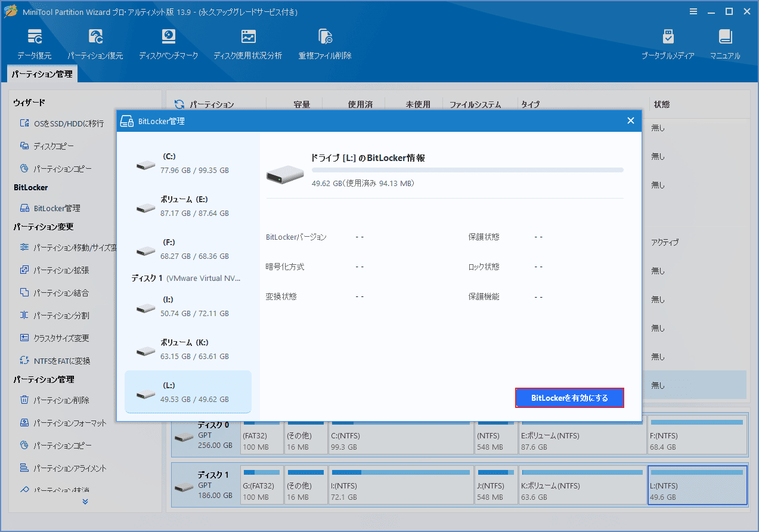Open 重複ファイル削除 tool
759x532 pixels.
(x=325, y=44)
